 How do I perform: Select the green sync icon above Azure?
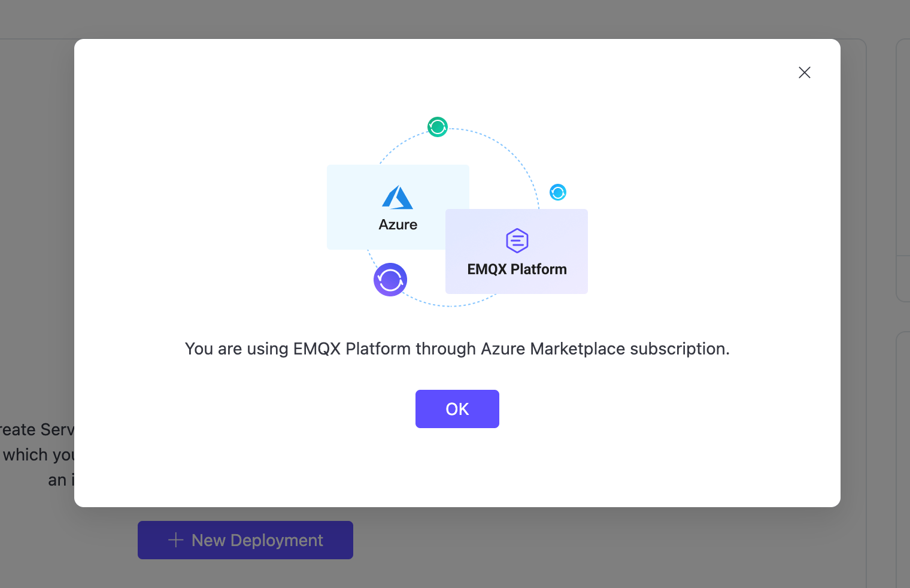(437, 127)
